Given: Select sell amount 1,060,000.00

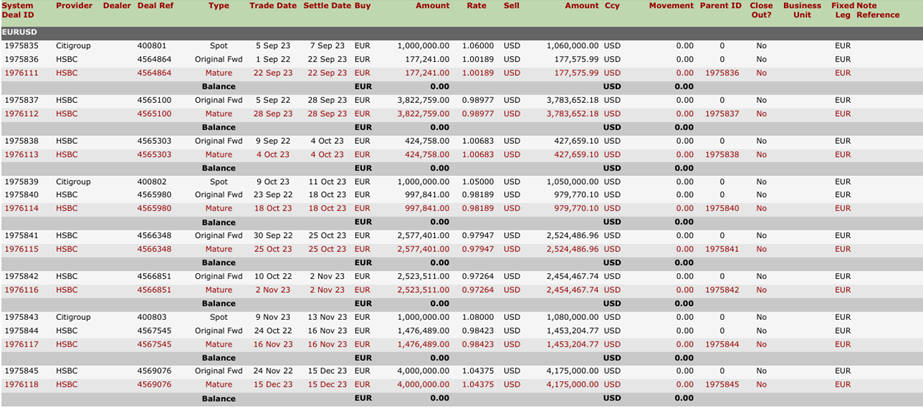Looking at the screenshot, I should coord(573,45).
